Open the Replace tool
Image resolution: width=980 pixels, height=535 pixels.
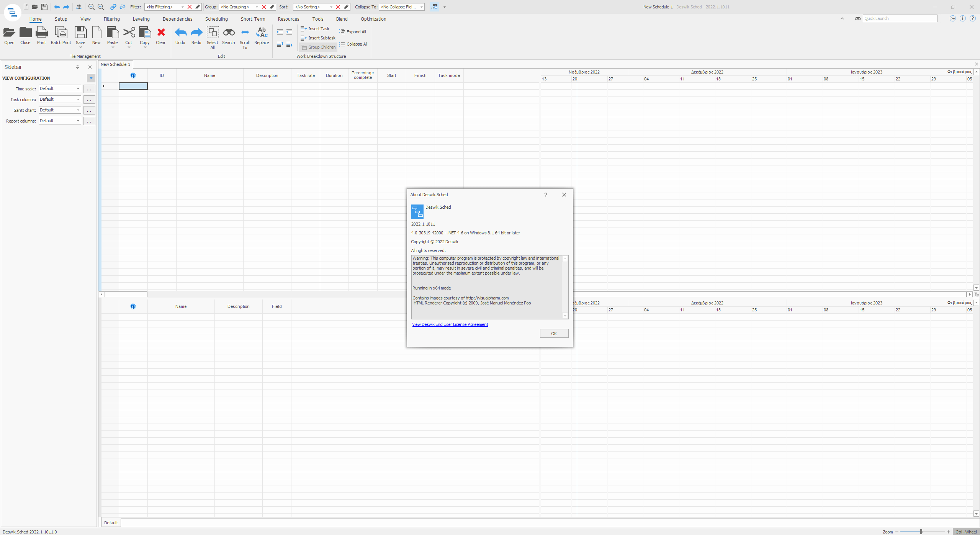[262, 33]
